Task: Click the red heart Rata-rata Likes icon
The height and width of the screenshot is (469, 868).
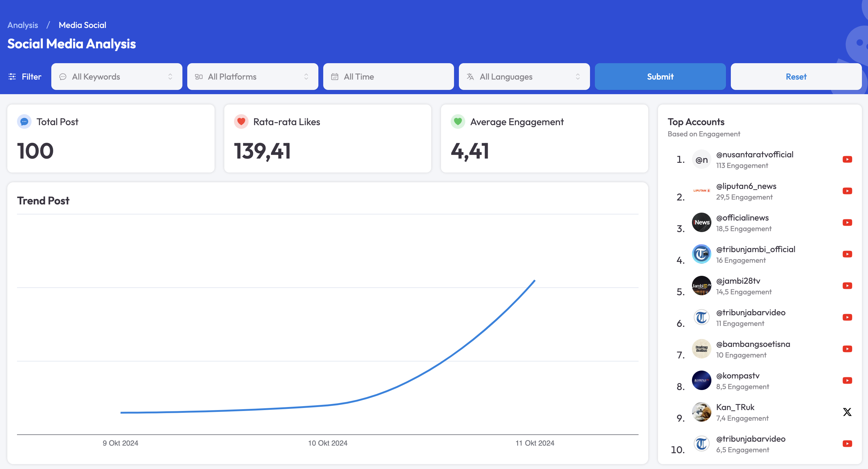Action: (241, 122)
